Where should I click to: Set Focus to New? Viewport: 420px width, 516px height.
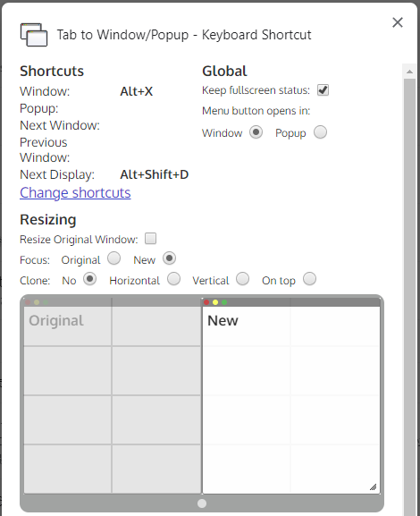[x=170, y=258]
